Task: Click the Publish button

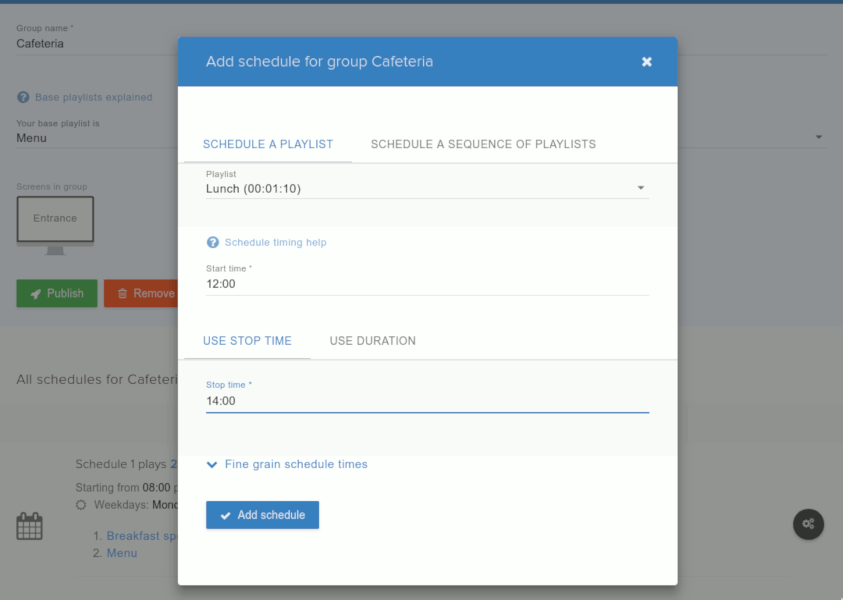Action: [x=57, y=293]
